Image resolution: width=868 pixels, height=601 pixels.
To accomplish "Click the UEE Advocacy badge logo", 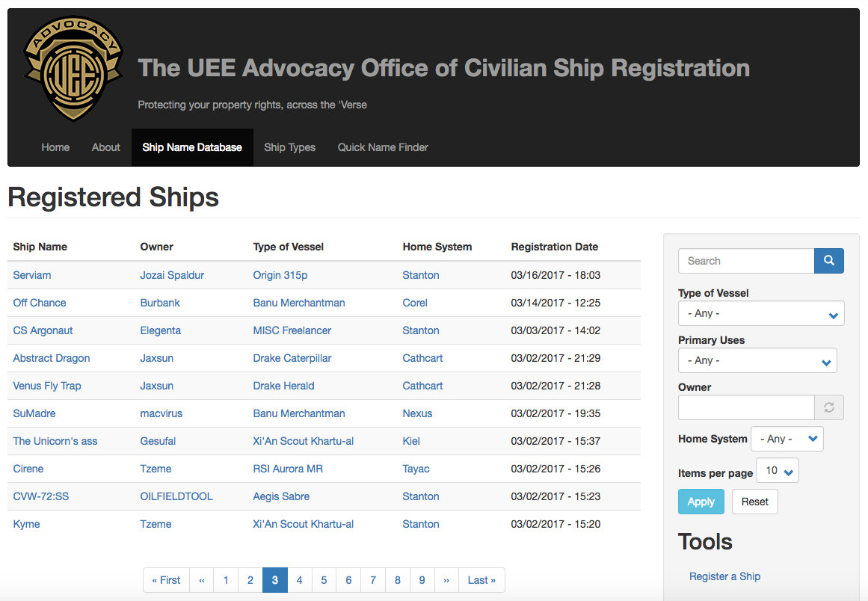I will 73,69.
